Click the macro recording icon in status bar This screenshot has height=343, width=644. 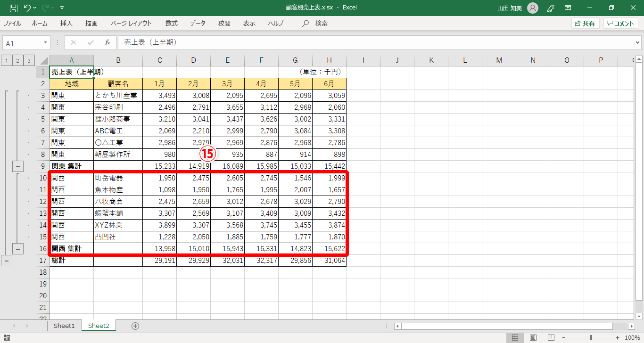(x=7, y=337)
